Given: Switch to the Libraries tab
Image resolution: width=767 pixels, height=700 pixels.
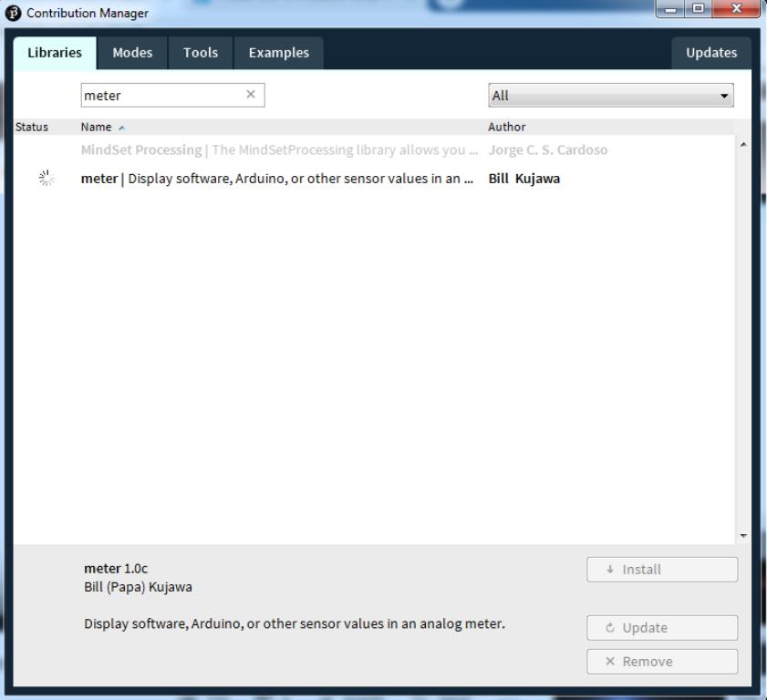Looking at the screenshot, I should [x=55, y=53].
